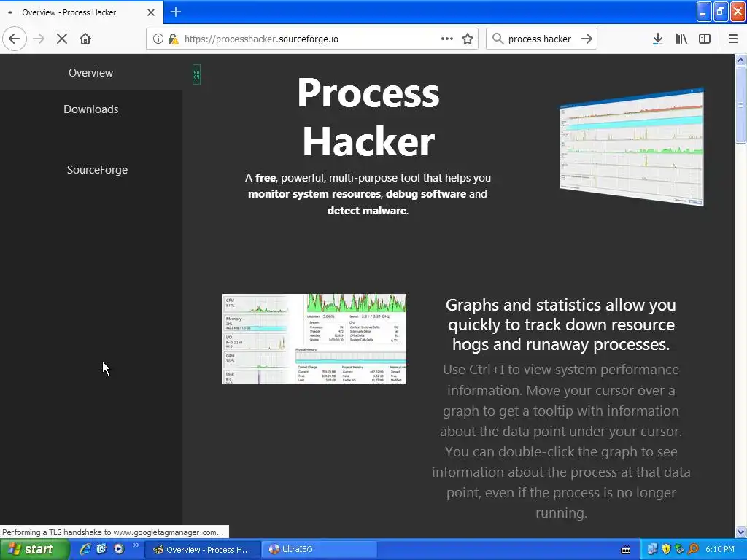Viewport: 747px width, 560px height.
Task: Click the vertical scrollbar thumb
Action: pyautogui.click(x=740, y=105)
